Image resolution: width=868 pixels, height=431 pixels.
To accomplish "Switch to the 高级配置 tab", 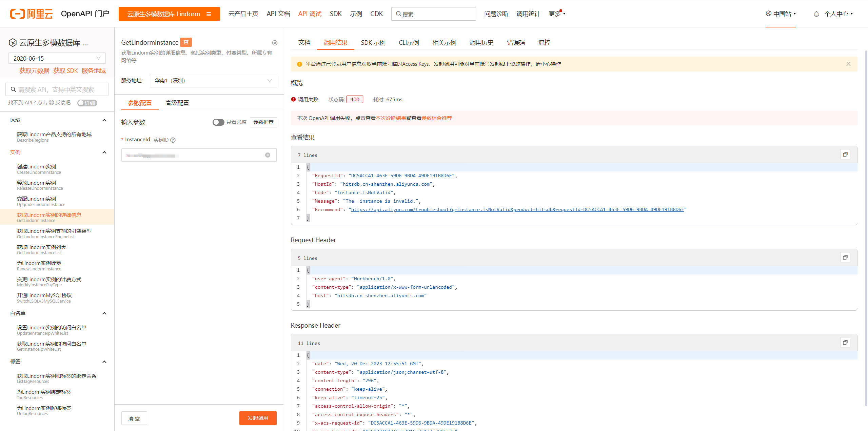I will [177, 103].
